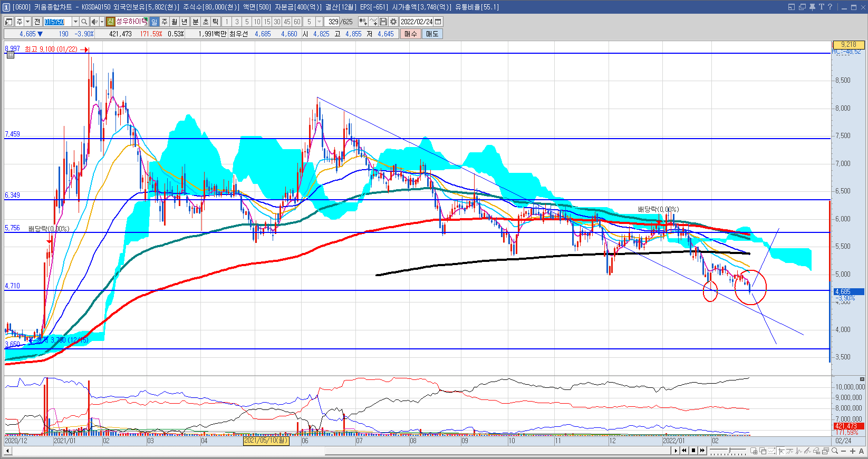Click the horizontal scrollbar left arrow
The image size is (868, 459).
pos(7,451)
